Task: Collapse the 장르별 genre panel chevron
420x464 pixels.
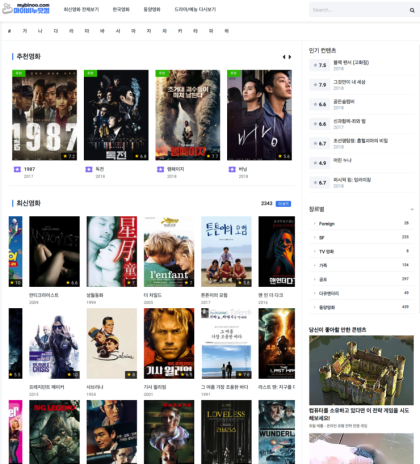Action: (x=412, y=209)
